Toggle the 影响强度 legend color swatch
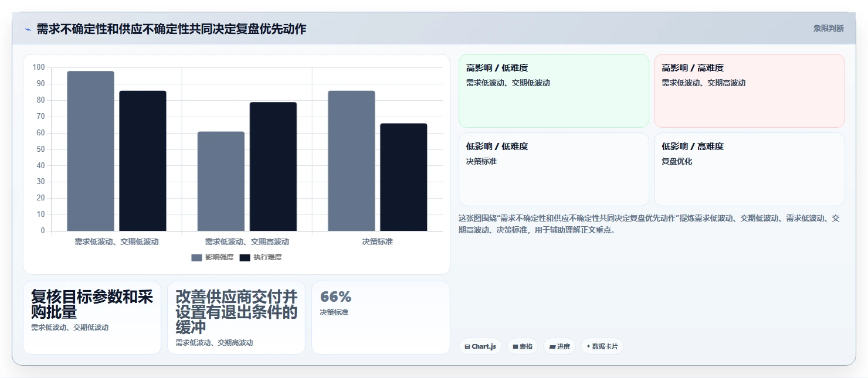 coord(196,258)
